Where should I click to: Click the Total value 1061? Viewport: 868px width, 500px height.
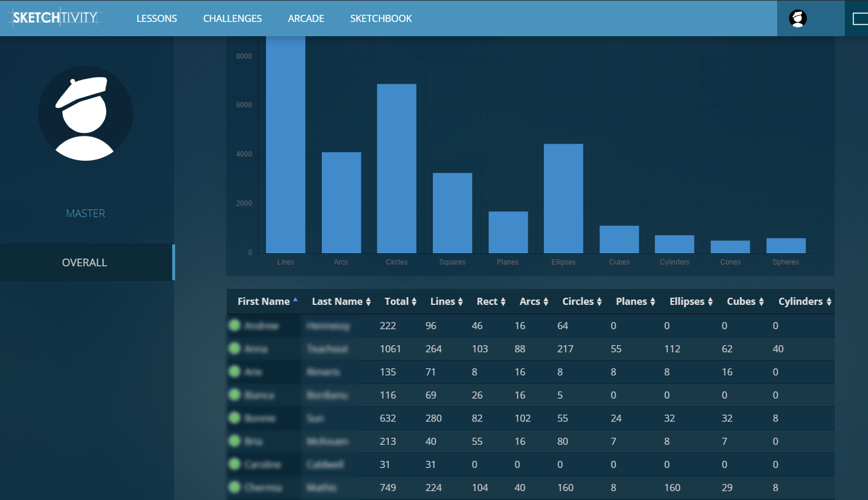click(x=390, y=349)
